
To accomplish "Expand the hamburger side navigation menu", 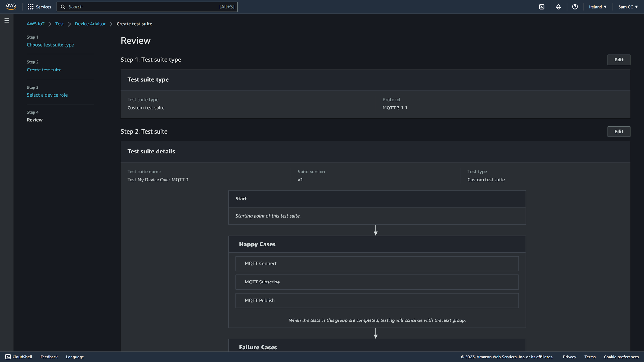I will pos(7,21).
